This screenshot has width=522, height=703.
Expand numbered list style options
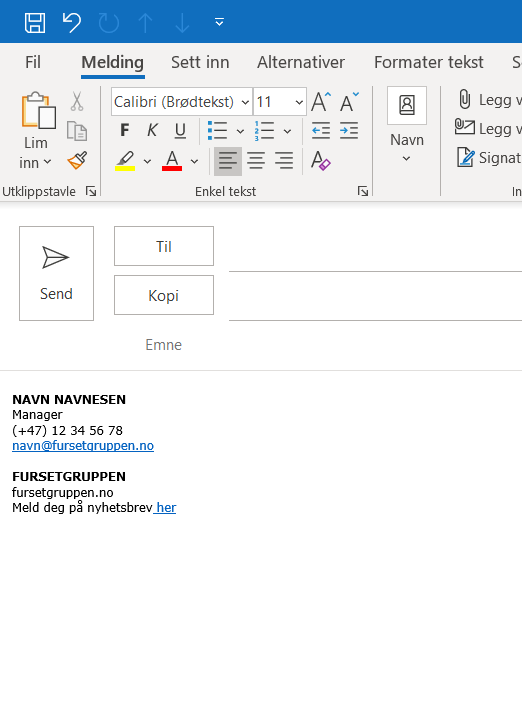287,131
